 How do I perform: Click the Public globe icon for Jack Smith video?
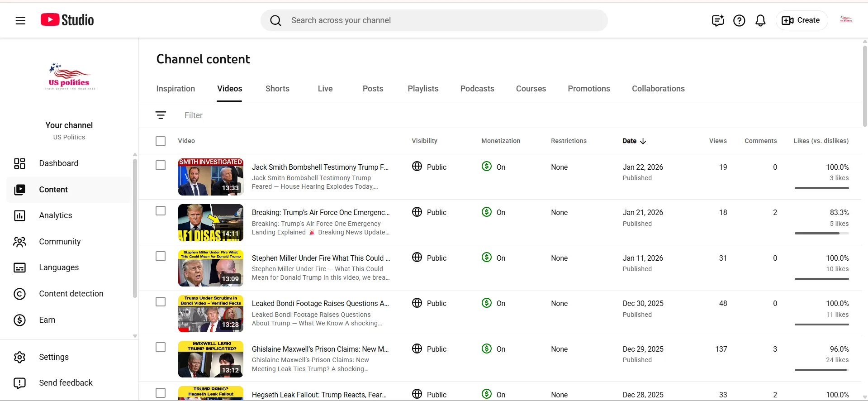click(417, 167)
